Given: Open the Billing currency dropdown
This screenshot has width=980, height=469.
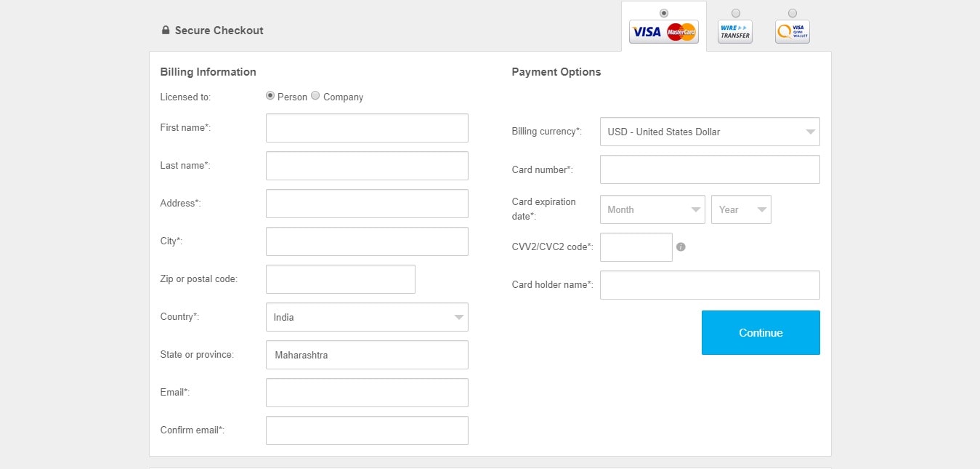Looking at the screenshot, I should click(710, 132).
